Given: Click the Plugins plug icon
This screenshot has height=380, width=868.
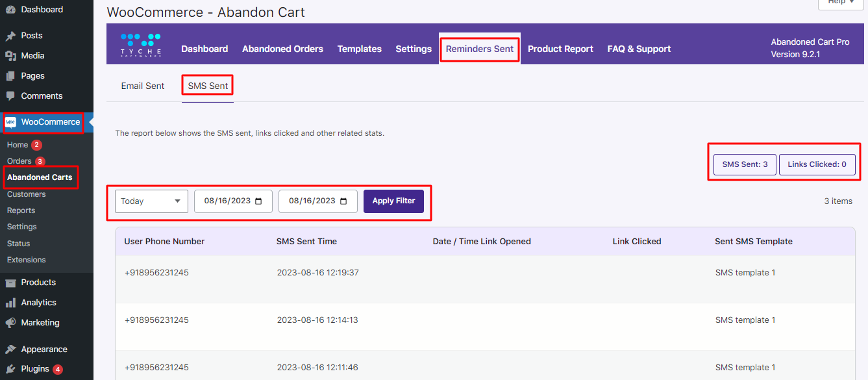Looking at the screenshot, I should tap(10, 369).
